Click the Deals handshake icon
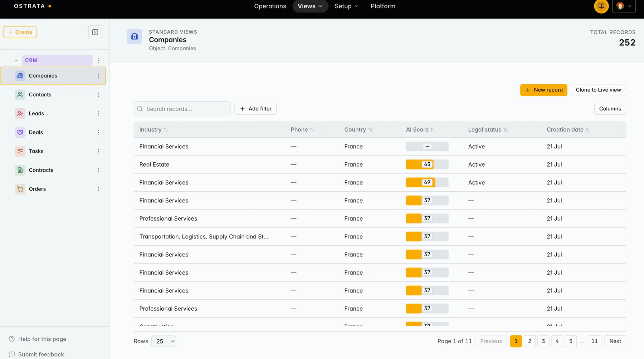644x359 pixels. coord(20,132)
